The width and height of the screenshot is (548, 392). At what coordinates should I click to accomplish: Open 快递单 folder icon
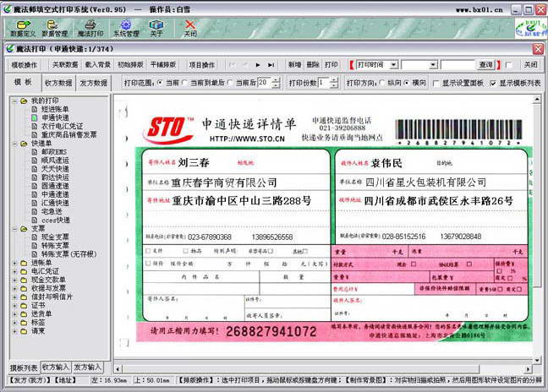point(24,144)
